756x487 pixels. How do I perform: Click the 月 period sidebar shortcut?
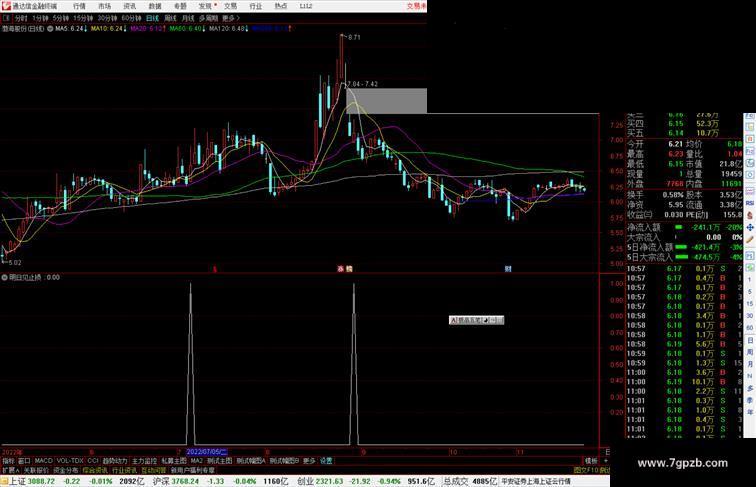(x=750, y=365)
